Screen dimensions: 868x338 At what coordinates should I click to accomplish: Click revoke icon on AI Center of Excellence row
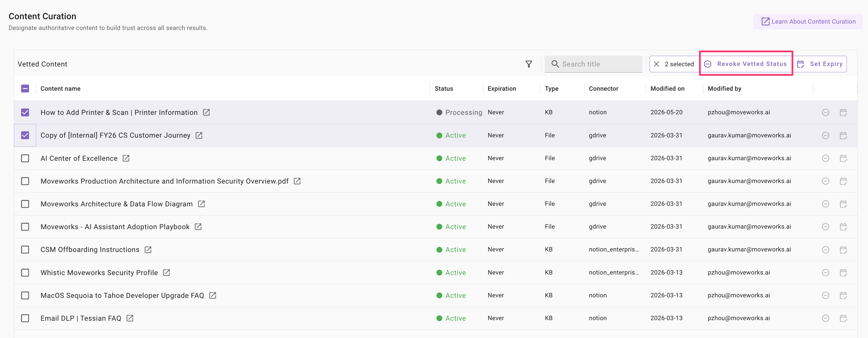click(825, 158)
